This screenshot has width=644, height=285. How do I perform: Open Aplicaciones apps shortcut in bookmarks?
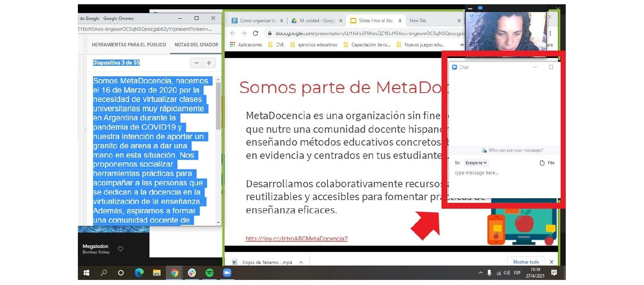(x=246, y=45)
